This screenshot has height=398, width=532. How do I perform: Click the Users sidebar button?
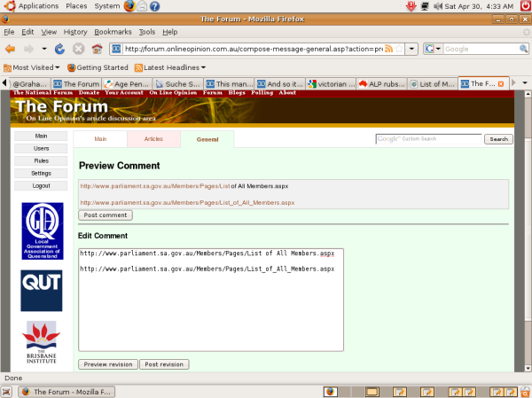pos(41,148)
